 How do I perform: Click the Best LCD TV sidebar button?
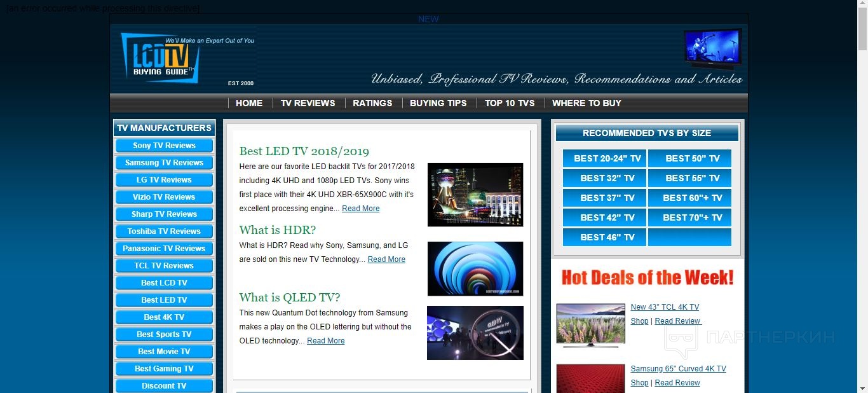[164, 283]
